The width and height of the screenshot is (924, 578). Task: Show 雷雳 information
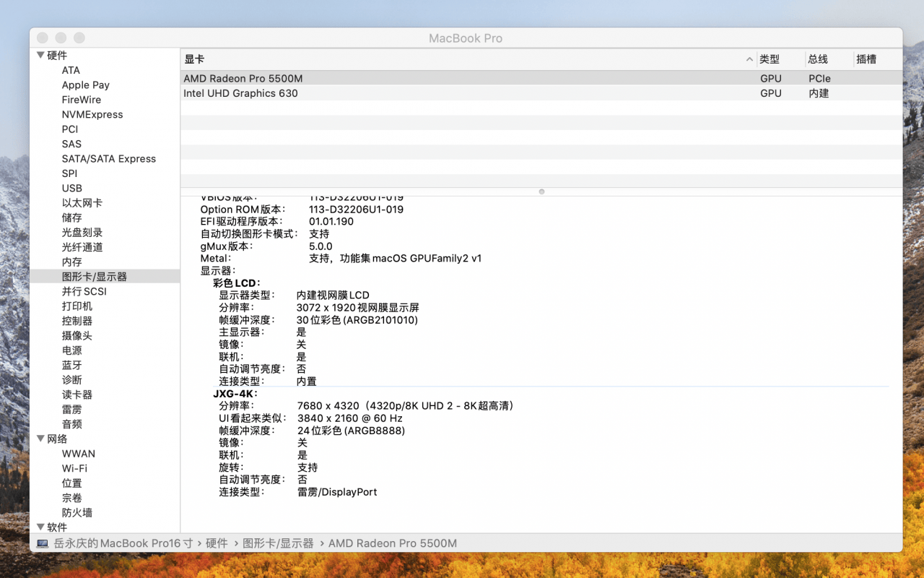click(72, 409)
